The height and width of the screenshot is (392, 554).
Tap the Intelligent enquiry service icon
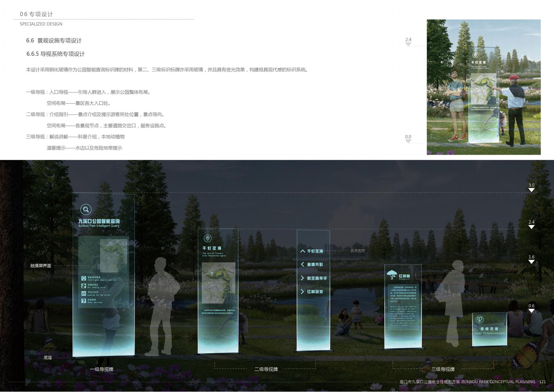click(84, 279)
